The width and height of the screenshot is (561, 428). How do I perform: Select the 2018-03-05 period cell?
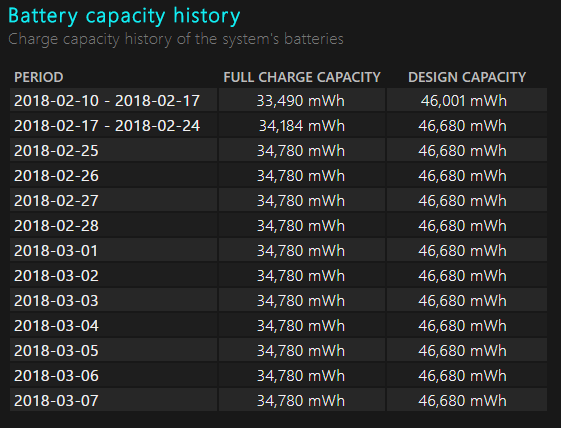113,350
